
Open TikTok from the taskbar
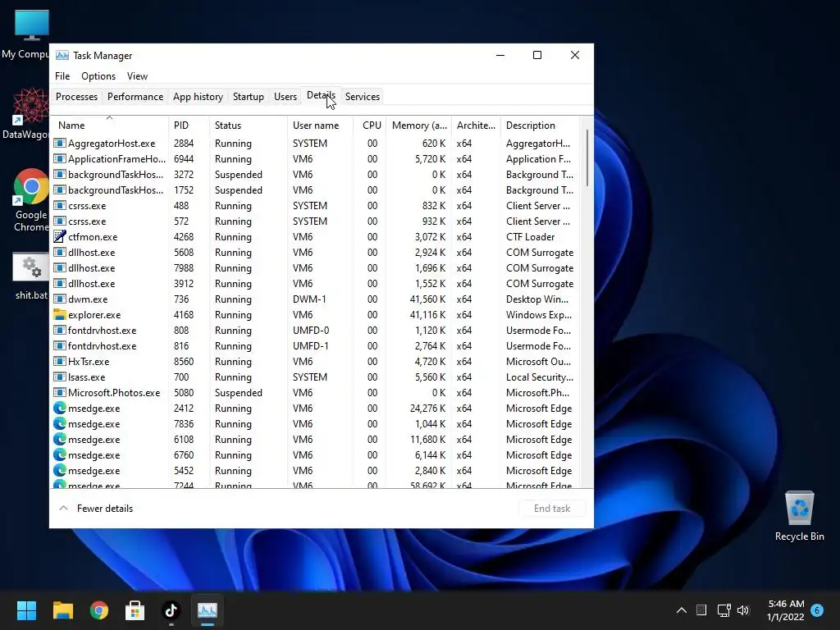pos(171,610)
